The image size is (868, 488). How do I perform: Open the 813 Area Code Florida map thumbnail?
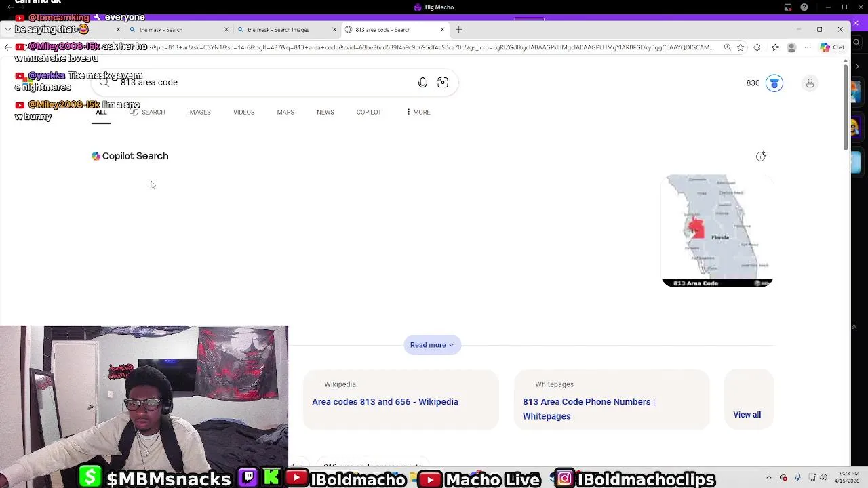click(x=717, y=230)
